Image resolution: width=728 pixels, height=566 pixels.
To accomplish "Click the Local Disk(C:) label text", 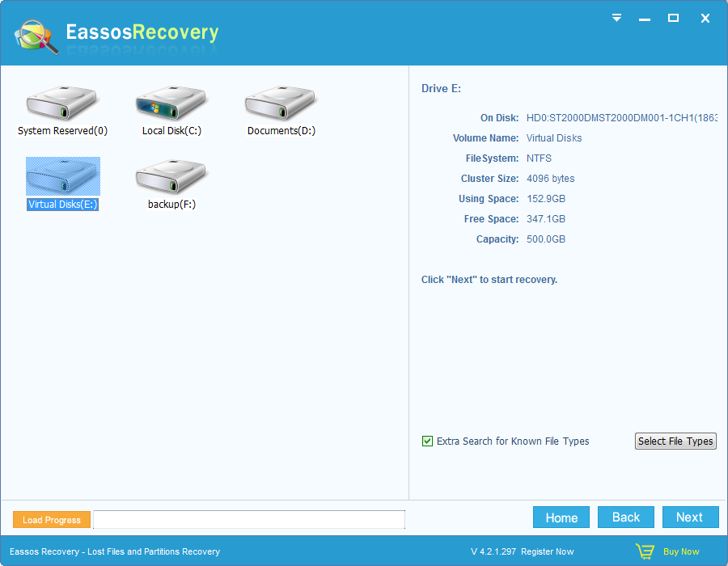I will pyautogui.click(x=171, y=131).
